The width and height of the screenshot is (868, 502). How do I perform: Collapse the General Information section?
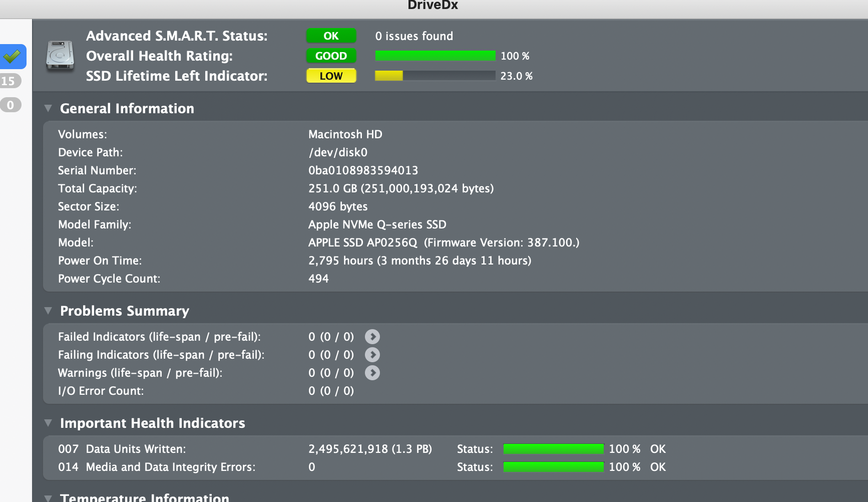tap(48, 108)
